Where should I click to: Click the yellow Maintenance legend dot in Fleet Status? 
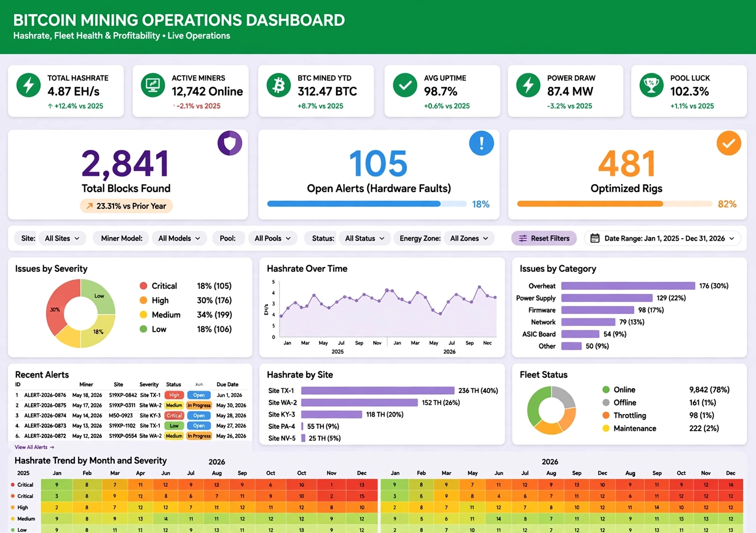tap(606, 428)
